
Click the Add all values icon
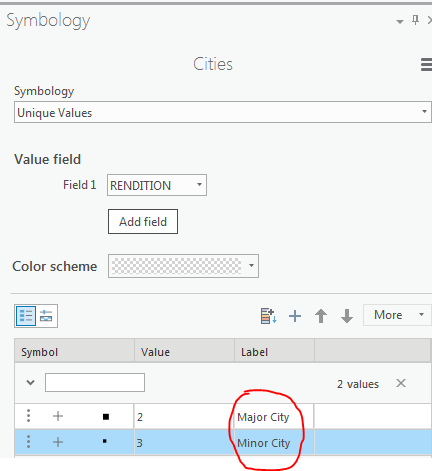[x=268, y=316]
